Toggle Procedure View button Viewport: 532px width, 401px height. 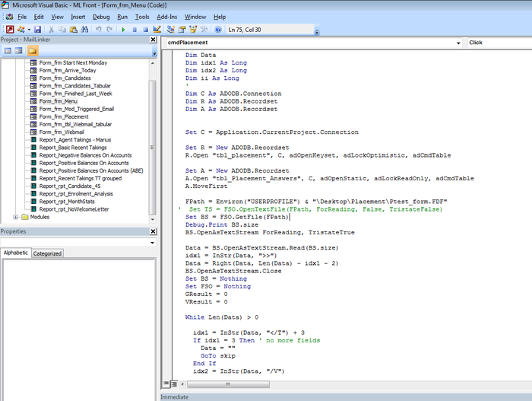166,384
